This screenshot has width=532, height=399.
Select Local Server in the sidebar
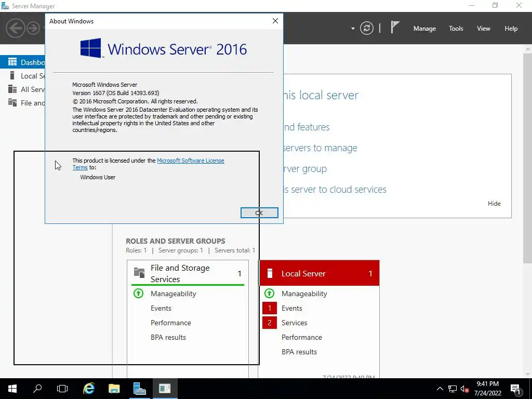point(22,76)
